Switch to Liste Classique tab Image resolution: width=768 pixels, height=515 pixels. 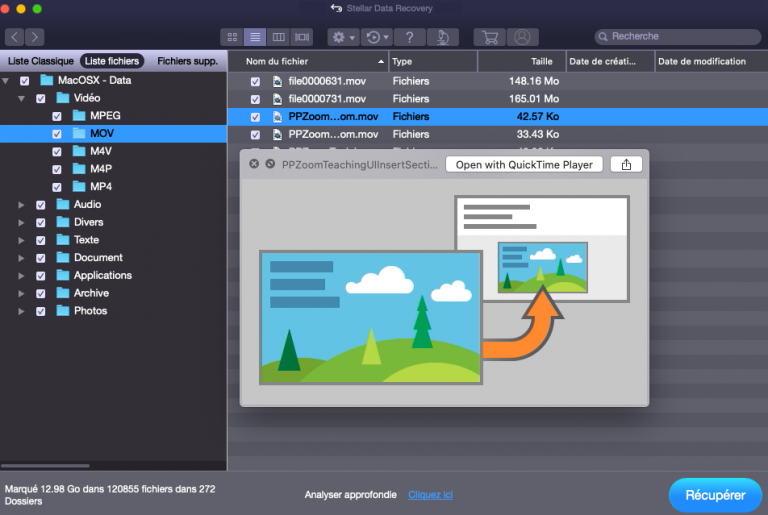point(39,61)
